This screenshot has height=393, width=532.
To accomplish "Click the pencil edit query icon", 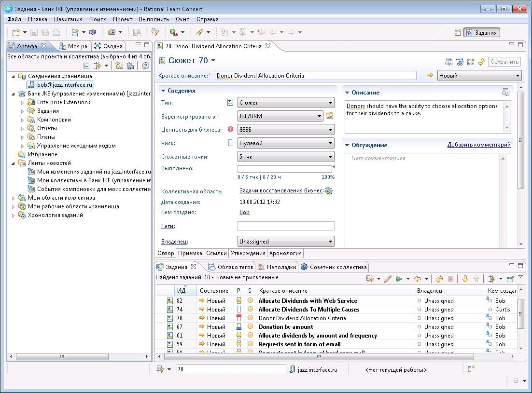I will (x=388, y=279).
